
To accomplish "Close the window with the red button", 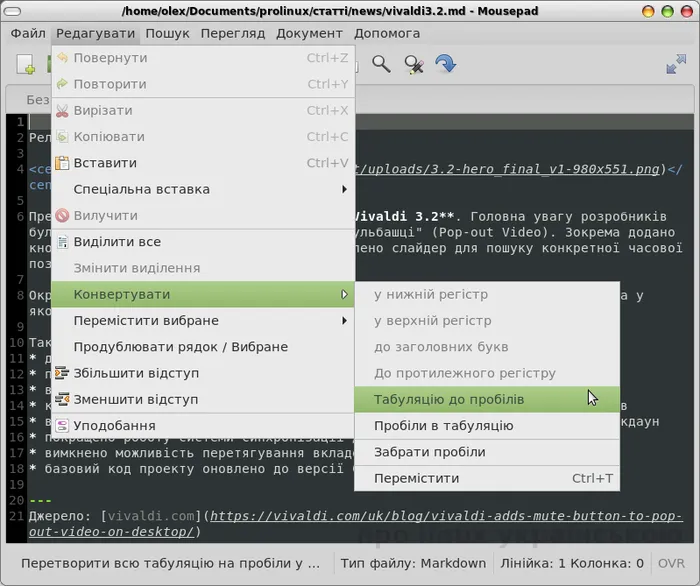I will [x=687, y=11].
